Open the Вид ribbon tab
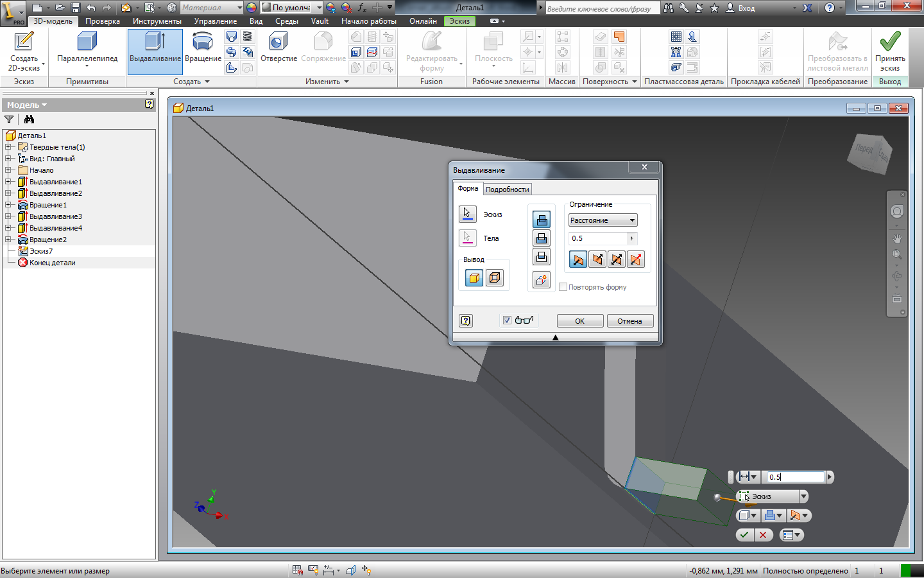The height and width of the screenshot is (578, 924). [x=256, y=21]
